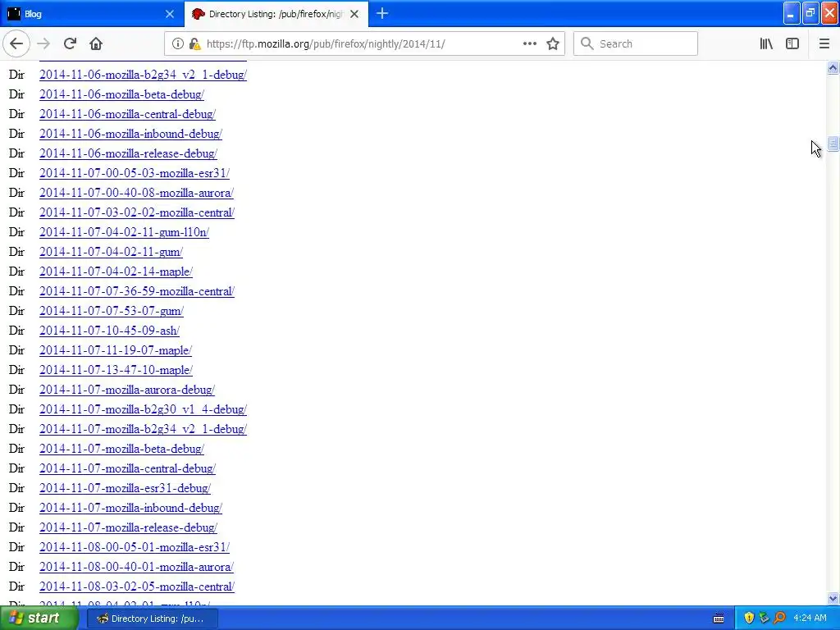Click the network connection tray icon

[764, 619]
